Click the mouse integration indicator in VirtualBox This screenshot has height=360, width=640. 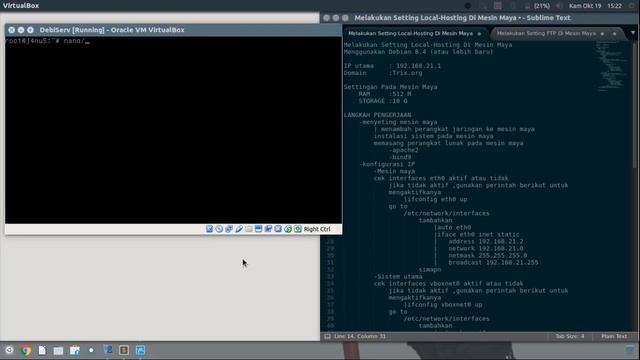pos(288,229)
